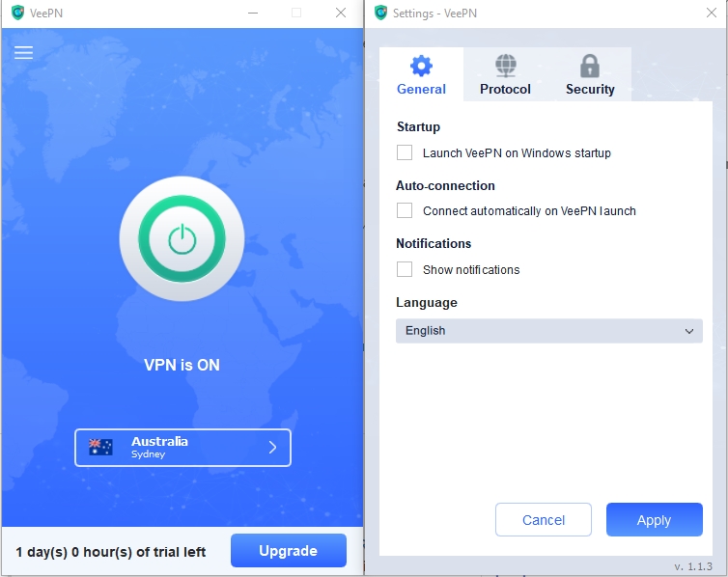This screenshot has width=728, height=577.
Task: Toggle the VPN power button
Action: 182,238
